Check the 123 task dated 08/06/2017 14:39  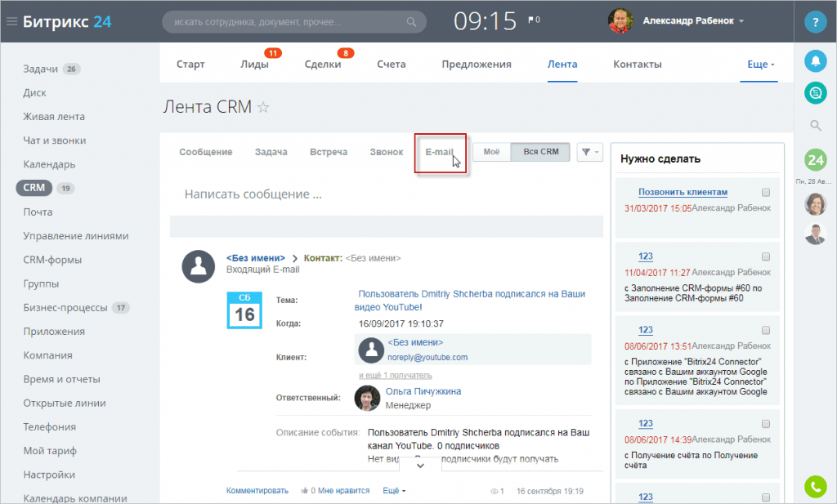[766, 424]
